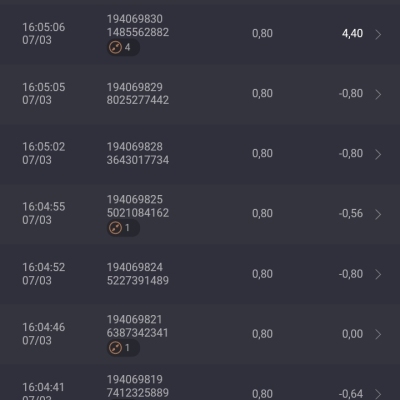This screenshot has width=400, height=400.
Task: Expand the 16:05:06 entry chevron
Action: coord(378,34)
